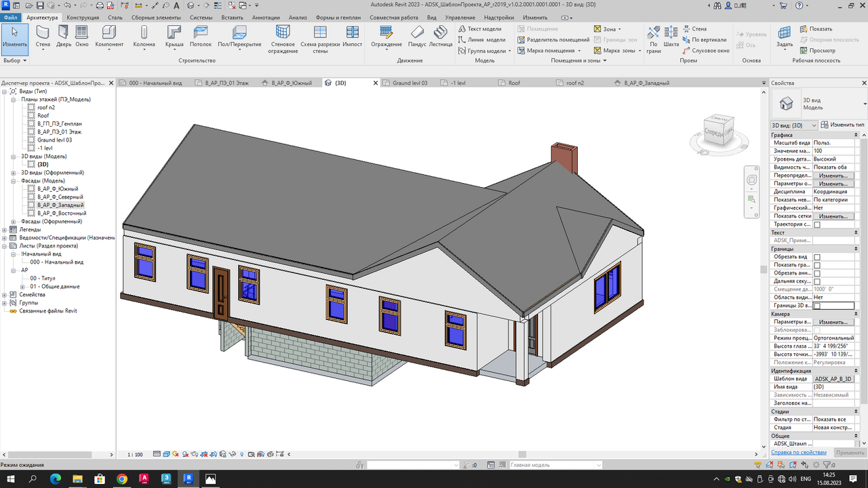Open the Конструкция ribbon tab
Screen dimensions: 868x488
(83, 18)
